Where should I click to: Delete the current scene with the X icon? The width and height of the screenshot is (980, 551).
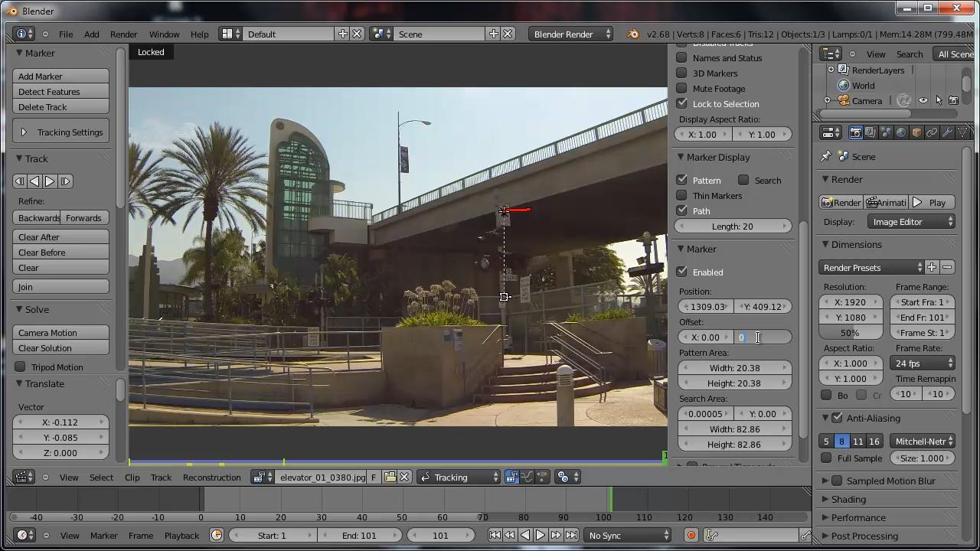click(x=508, y=34)
